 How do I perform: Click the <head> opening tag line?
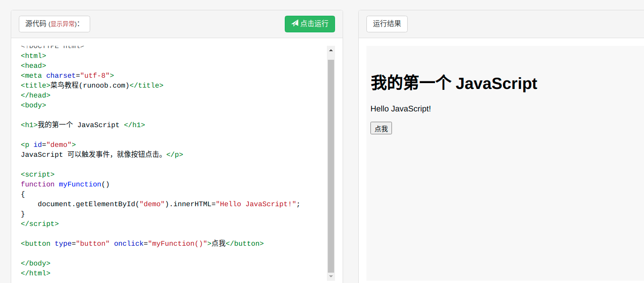34,66
